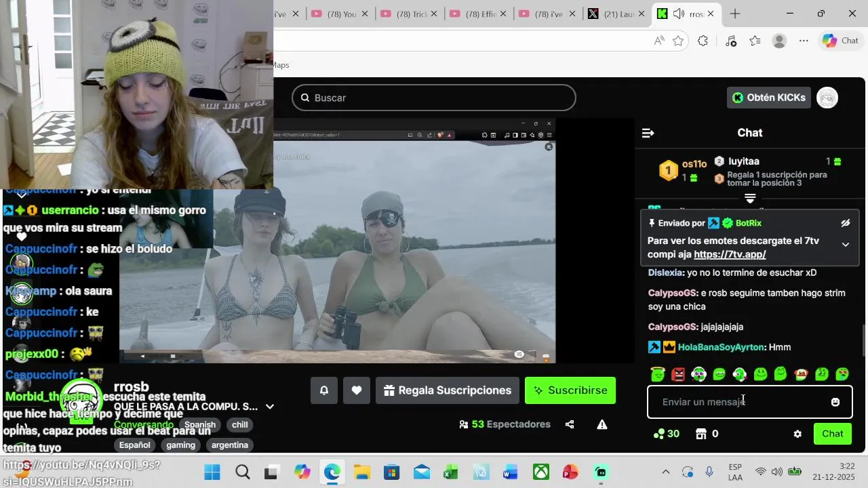Send message with green Chat button

pos(833,434)
